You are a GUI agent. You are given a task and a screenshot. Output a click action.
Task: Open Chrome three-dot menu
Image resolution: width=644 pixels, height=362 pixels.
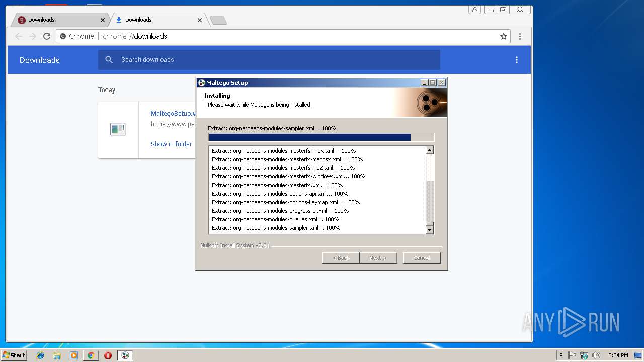(x=520, y=36)
